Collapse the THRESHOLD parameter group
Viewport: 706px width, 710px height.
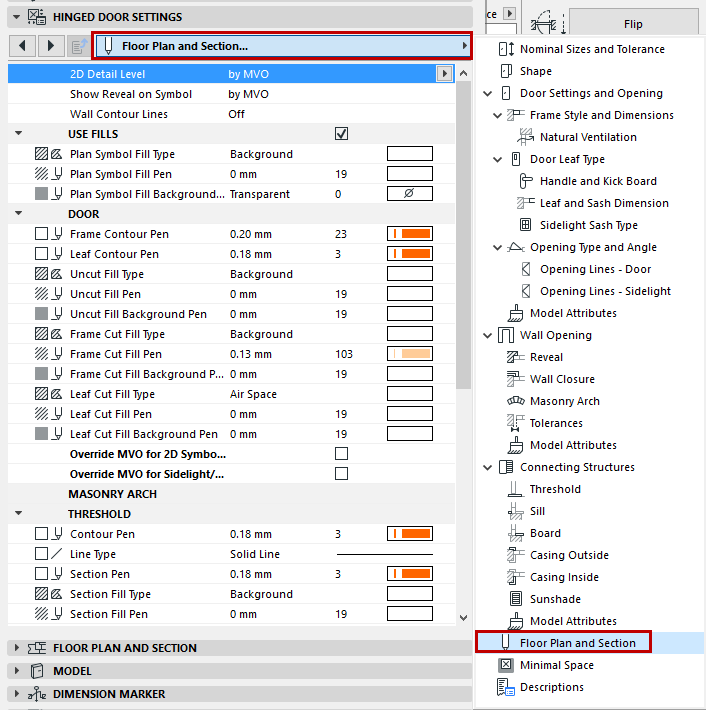pyautogui.click(x=19, y=513)
